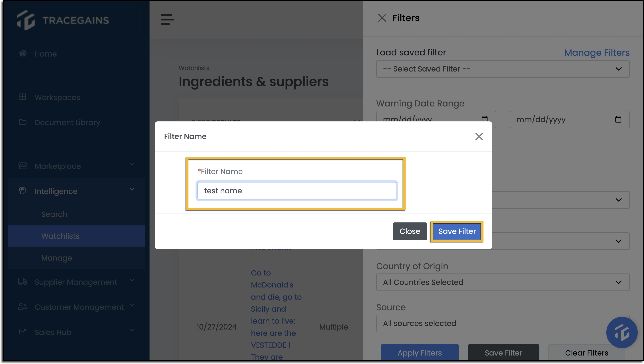The image size is (644, 364).
Task: Click the Filter Name text field
Action: [x=297, y=191]
